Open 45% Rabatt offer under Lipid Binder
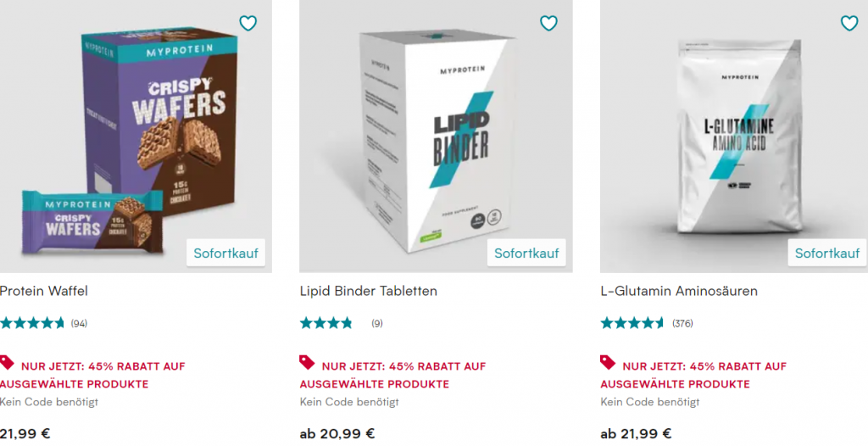Image resolution: width=868 pixels, height=446 pixels. [393, 375]
